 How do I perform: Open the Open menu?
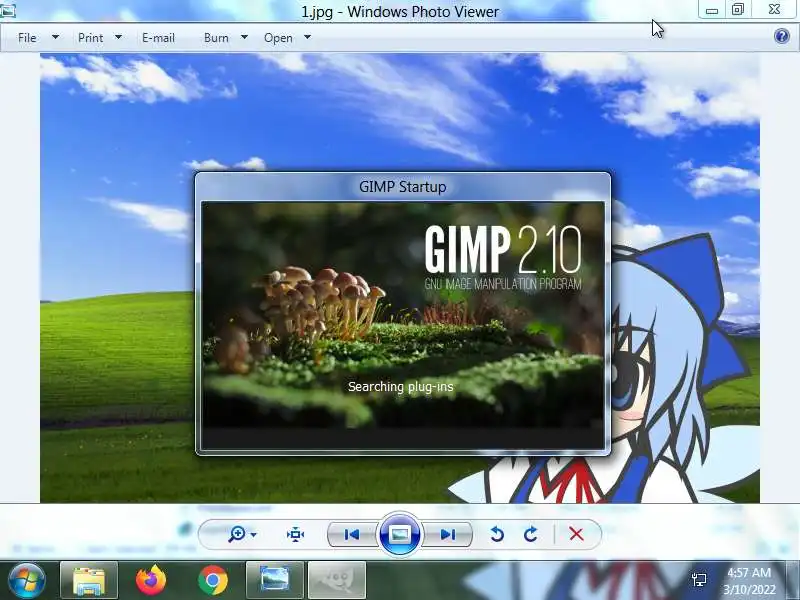coord(278,38)
